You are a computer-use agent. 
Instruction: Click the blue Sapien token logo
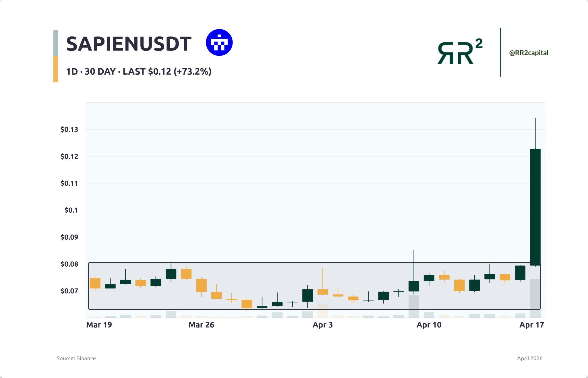(219, 42)
